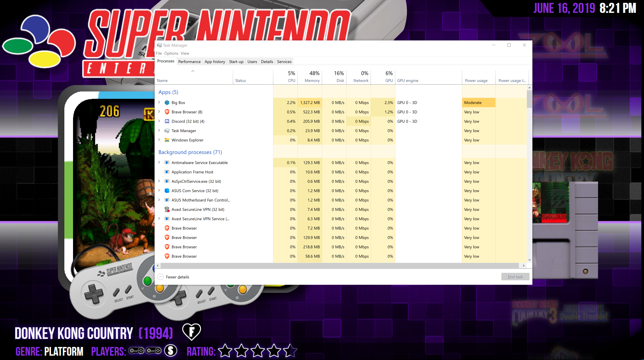The height and width of the screenshot is (360, 644).
Task: Sort by the Power usage column header
Action: 479,77
